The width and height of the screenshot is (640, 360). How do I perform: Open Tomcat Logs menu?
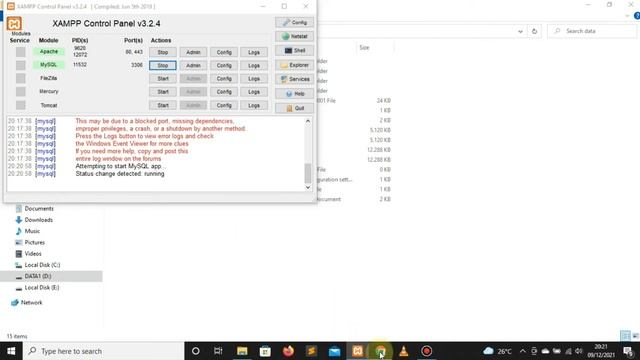pos(254,105)
